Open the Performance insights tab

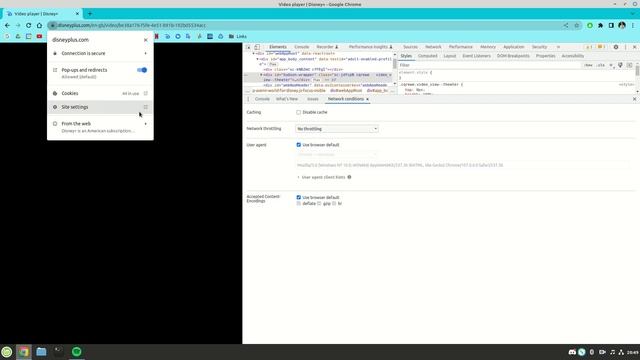click(370, 47)
